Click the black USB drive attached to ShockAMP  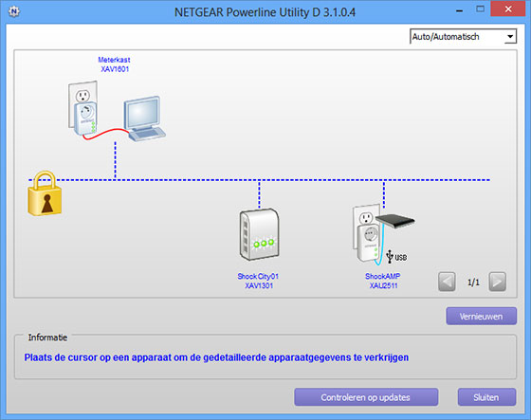coord(395,221)
